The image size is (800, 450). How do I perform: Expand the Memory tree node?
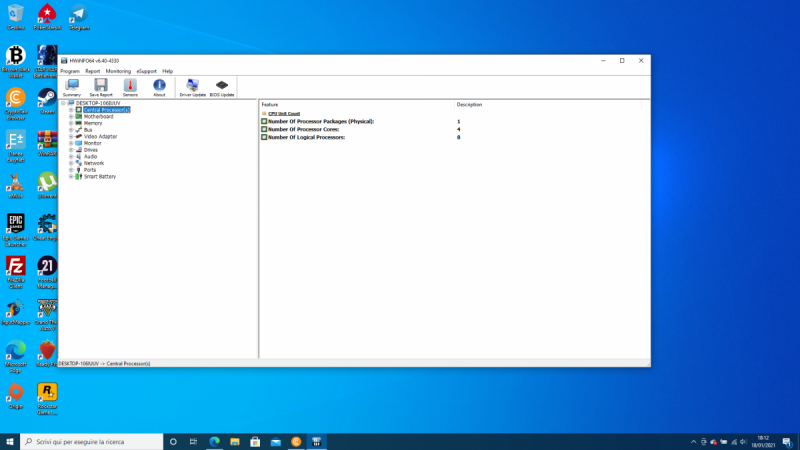point(71,123)
